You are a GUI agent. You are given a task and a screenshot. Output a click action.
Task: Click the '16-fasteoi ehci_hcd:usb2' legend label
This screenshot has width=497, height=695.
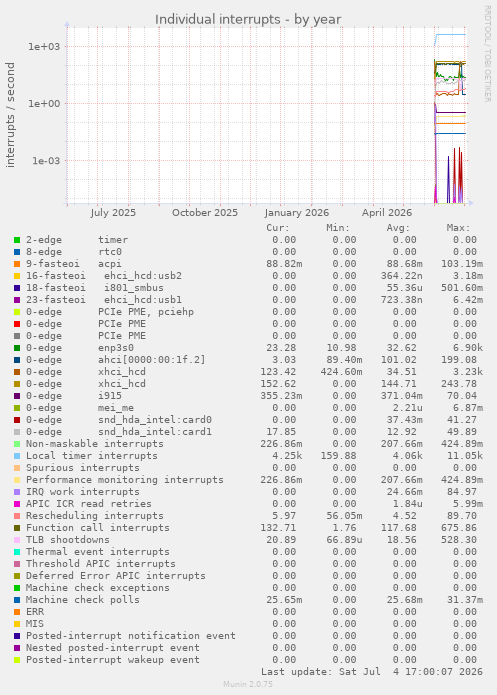click(x=104, y=276)
